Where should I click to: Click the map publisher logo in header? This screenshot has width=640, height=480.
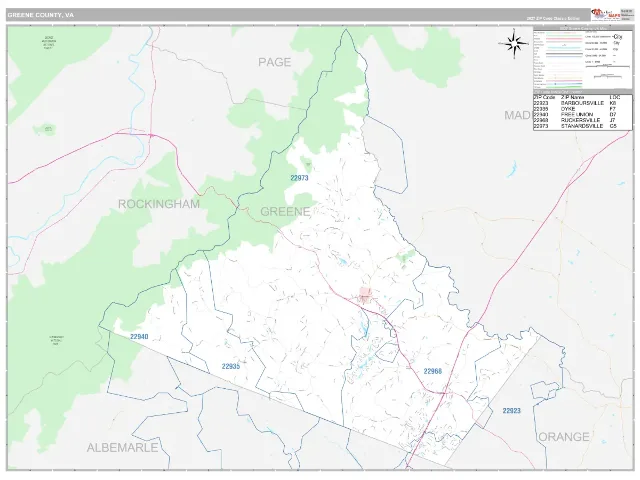coord(605,15)
